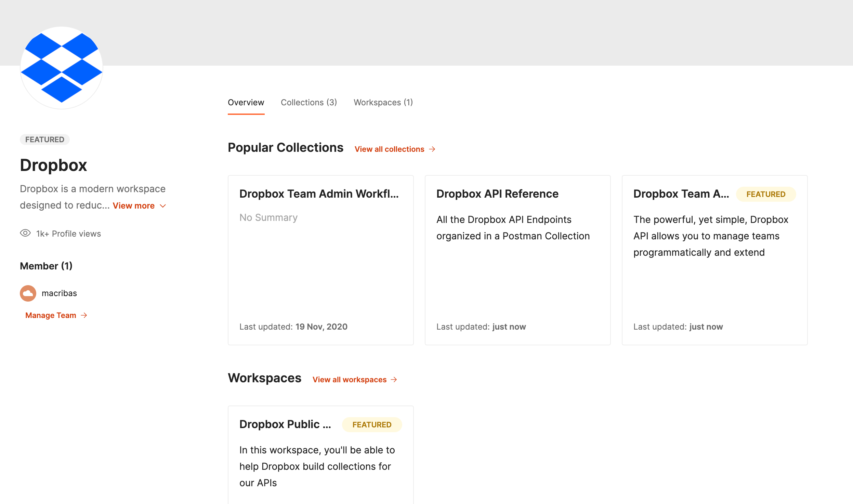Click the View more description link
This screenshot has width=853, height=504.
(x=134, y=206)
